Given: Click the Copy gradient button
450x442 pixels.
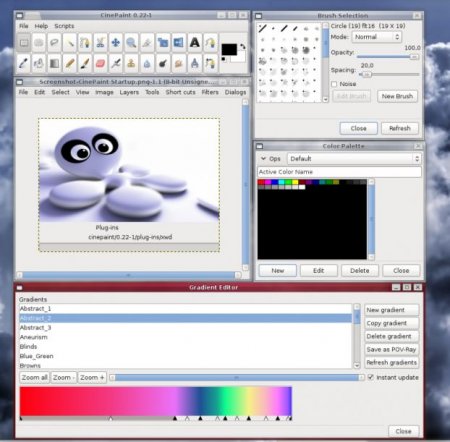Looking at the screenshot, I should (x=391, y=323).
